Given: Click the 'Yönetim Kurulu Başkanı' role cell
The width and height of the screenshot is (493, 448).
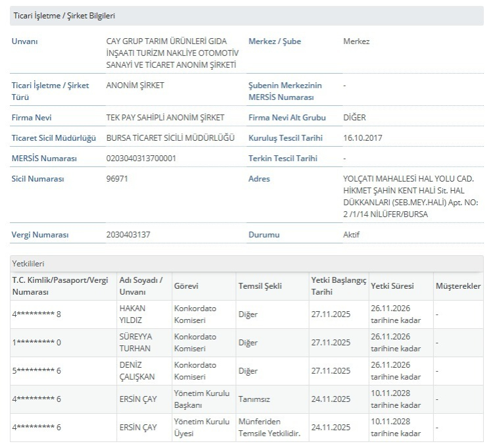Looking at the screenshot, I should pos(201,399).
